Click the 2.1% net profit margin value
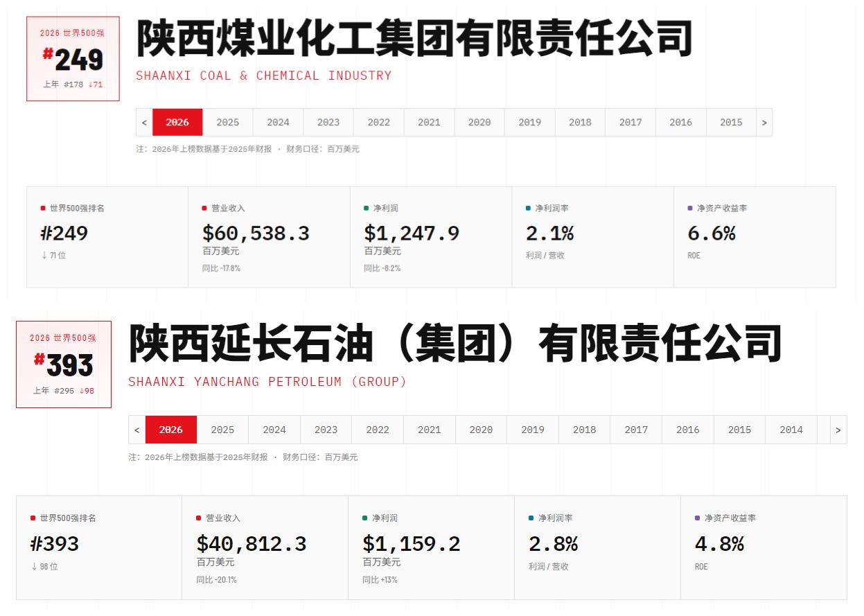The image size is (864, 616). tap(549, 233)
